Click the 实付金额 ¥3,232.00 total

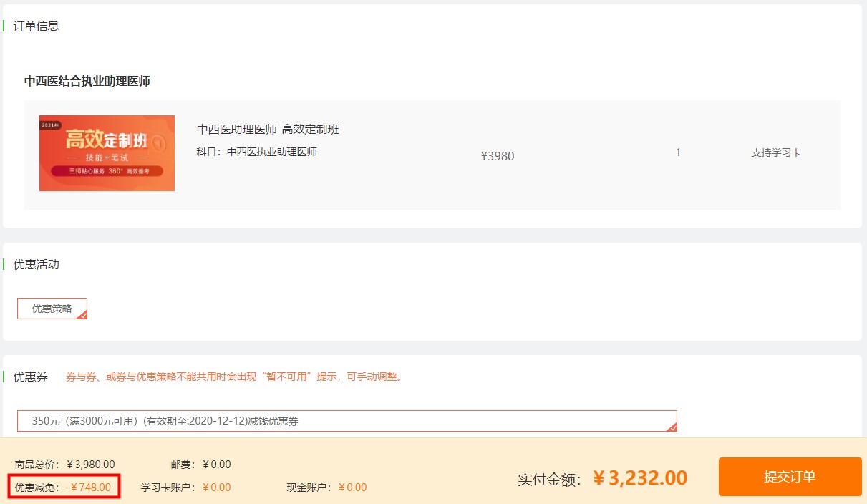coord(640,478)
